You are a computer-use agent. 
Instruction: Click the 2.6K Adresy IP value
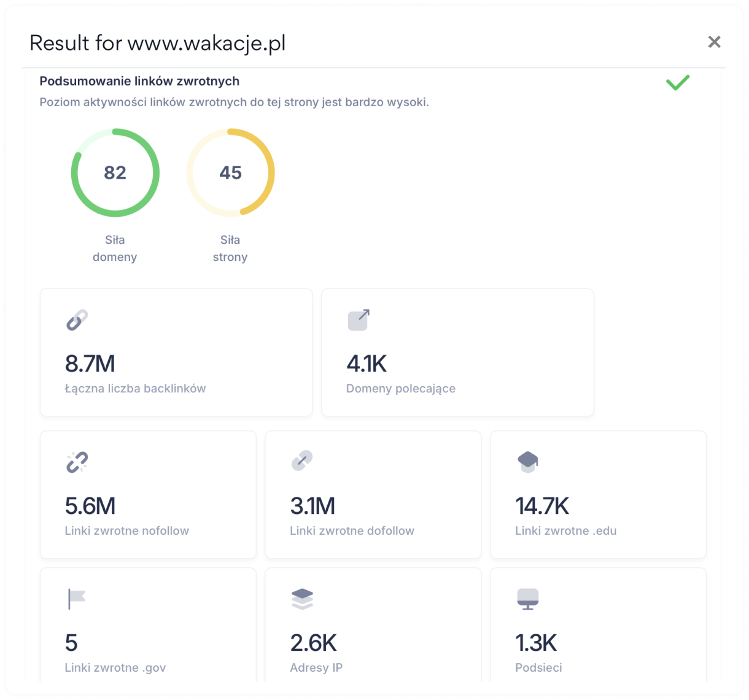(314, 643)
